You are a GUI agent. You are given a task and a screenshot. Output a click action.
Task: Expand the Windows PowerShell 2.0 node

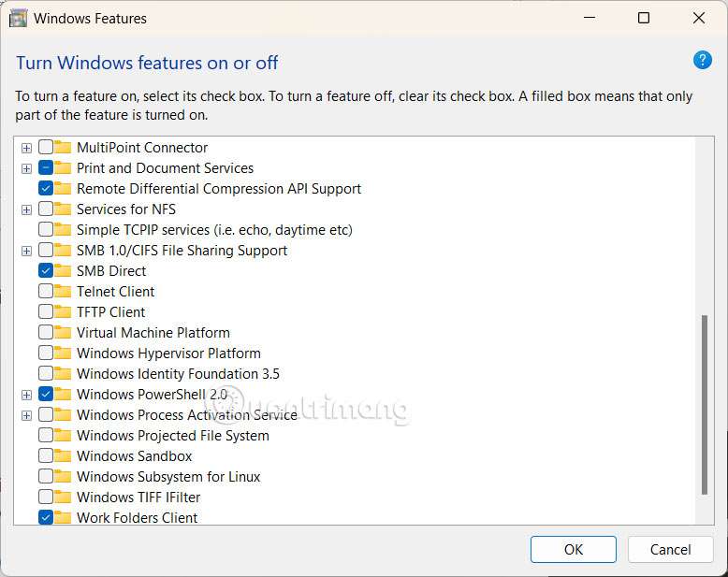[26, 395]
